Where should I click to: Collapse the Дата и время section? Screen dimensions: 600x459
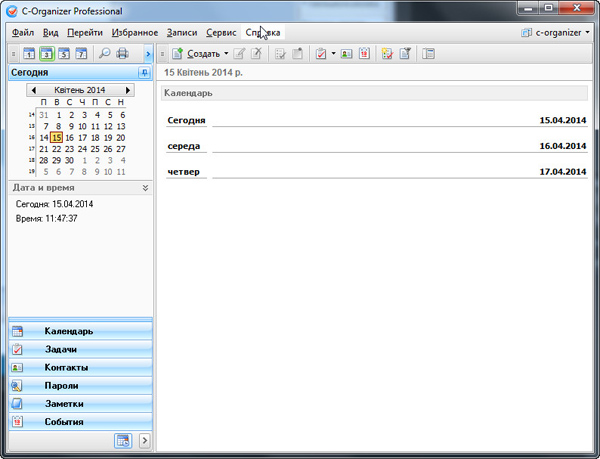[x=144, y=187]
